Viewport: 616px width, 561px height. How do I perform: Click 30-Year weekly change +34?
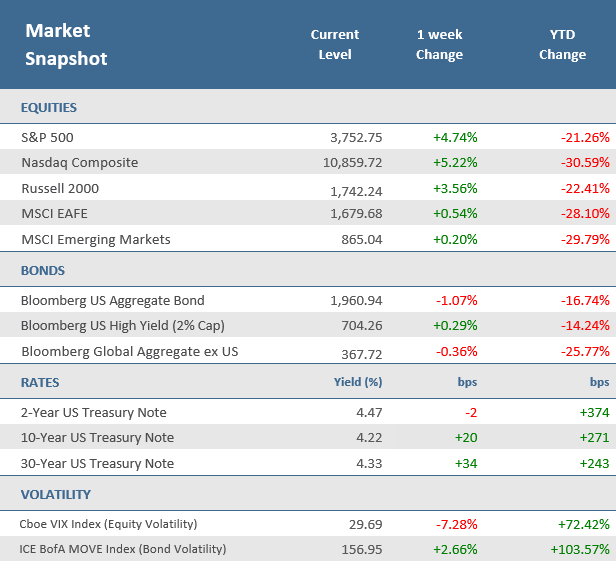tap(466, 464)
